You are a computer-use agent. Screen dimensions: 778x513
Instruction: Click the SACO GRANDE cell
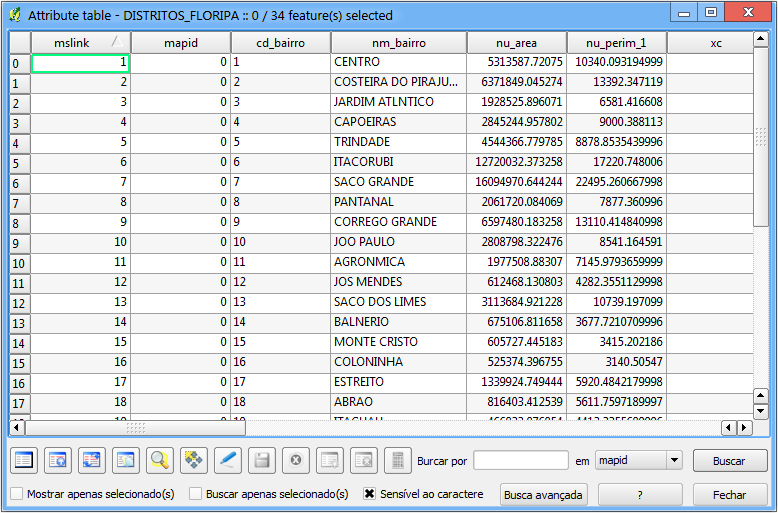[399, 182]
